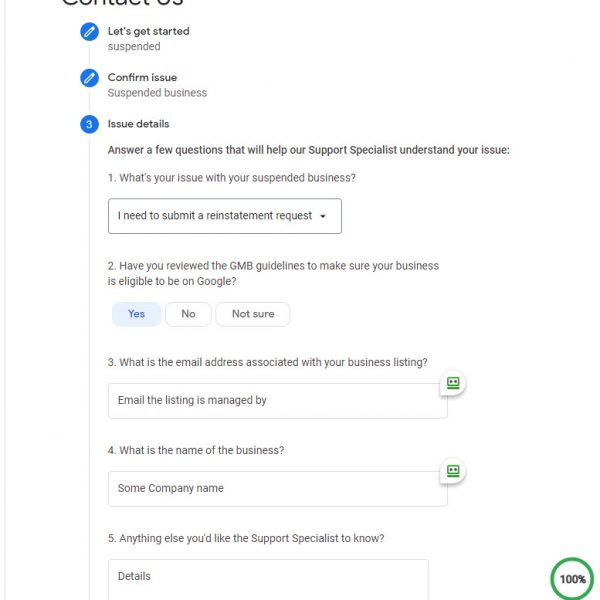
Task: Click the green icon beside the business name field
Action: 453,471
